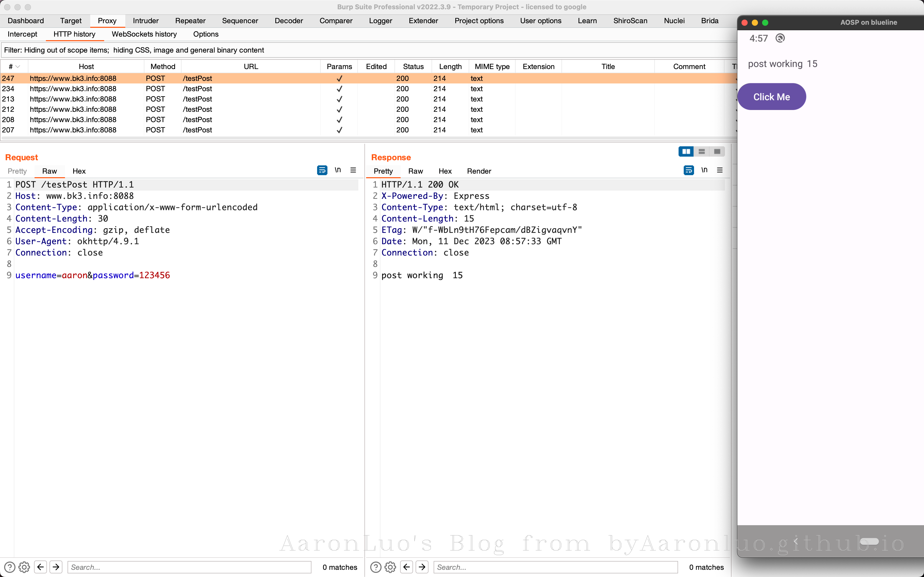Open Request panel hamburger options menu
924x577 pixels.
(353, 170)
